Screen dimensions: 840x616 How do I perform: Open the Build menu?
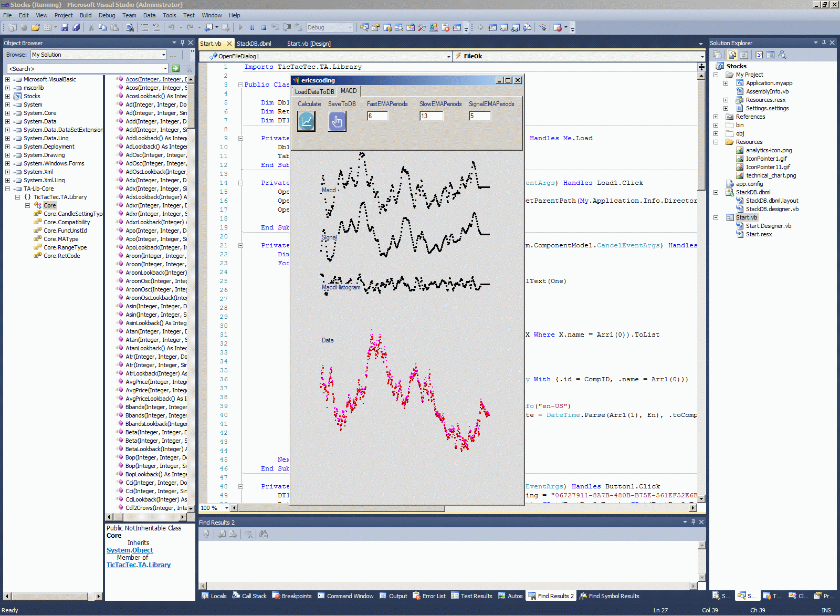[x=86, y=15]
